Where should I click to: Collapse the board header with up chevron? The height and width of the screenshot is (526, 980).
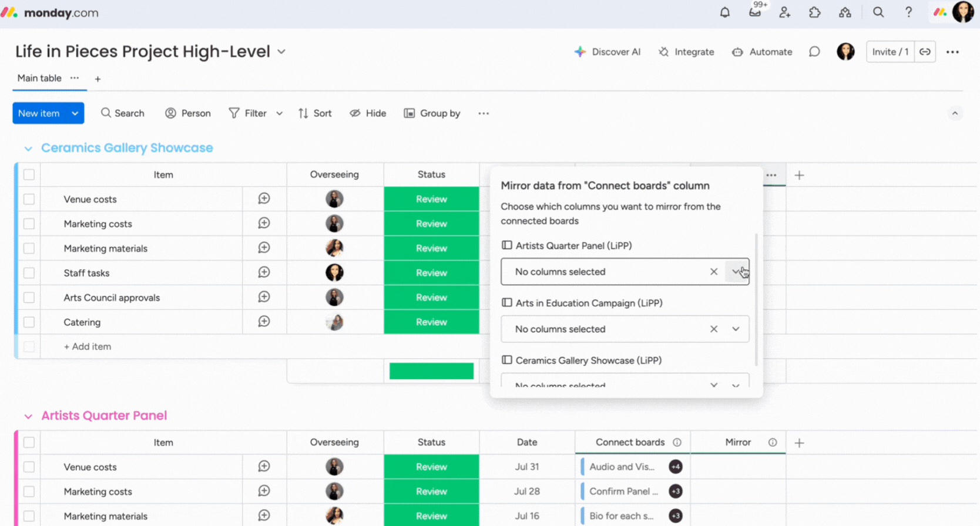coord(955,113)
